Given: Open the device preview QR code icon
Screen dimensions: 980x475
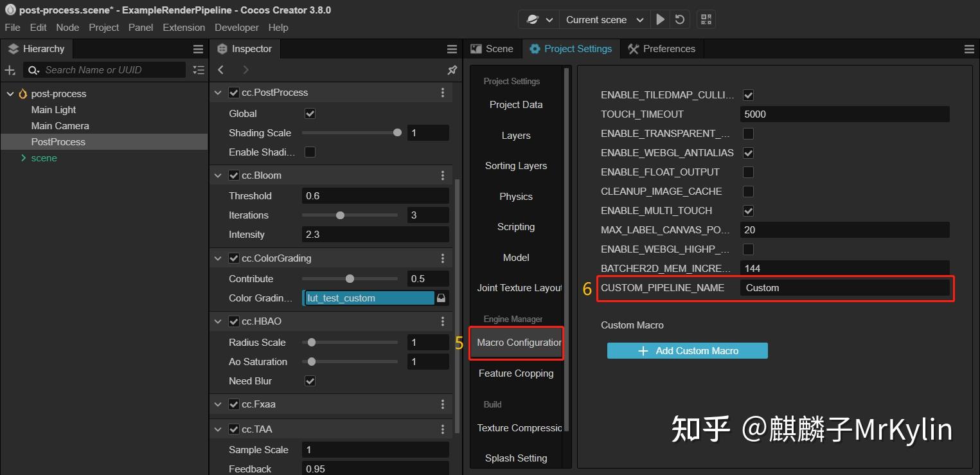Looking at the screenshot, I should [706, 19].
